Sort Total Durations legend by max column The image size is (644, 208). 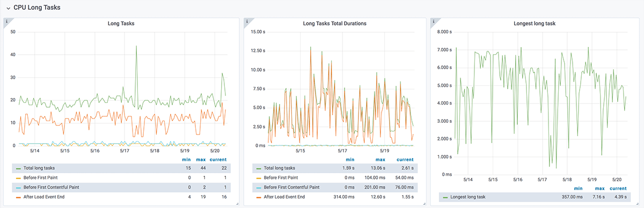pos(380,159)
